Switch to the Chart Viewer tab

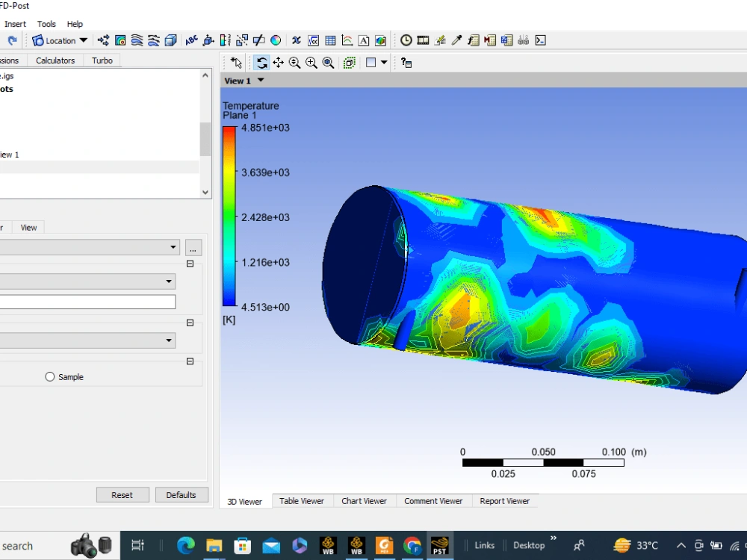(365, 501)
